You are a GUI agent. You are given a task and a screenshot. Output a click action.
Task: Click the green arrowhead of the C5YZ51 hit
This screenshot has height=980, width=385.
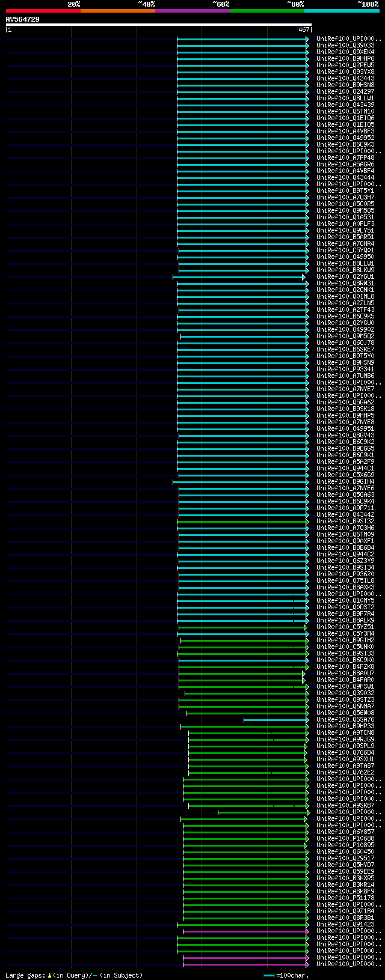306,627
